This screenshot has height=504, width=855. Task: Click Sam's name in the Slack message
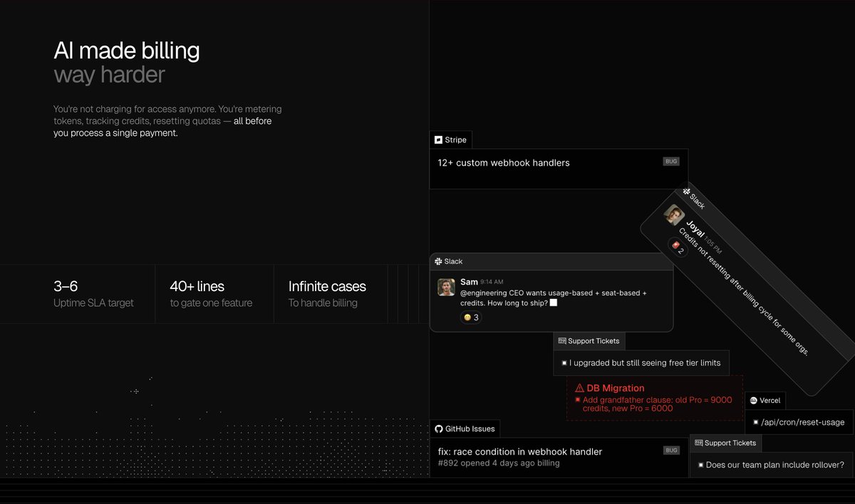[469, 282]
